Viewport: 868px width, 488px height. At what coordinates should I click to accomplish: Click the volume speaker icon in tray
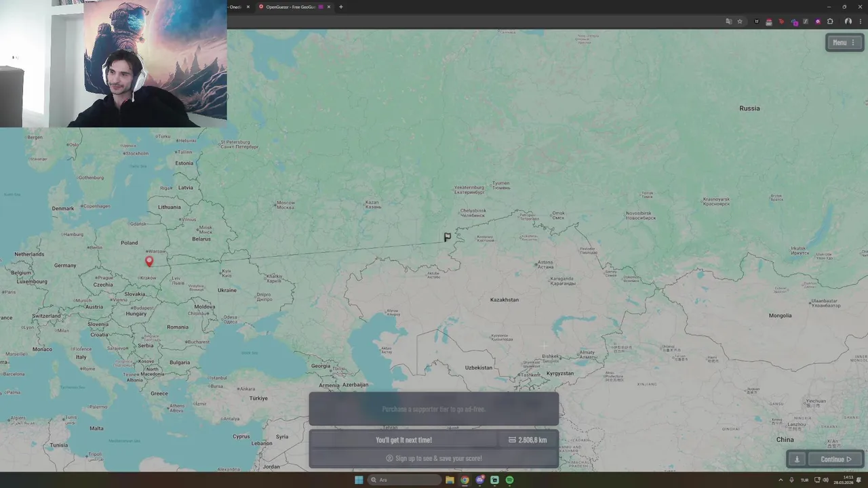(x=825, y=480)
